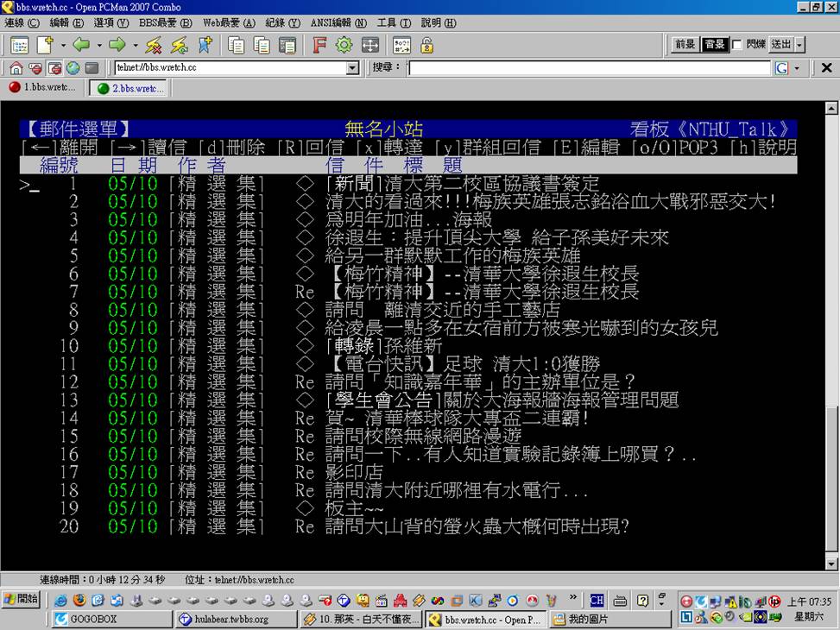Open GOGOBOX from the Windows taskbar

tap(112, 619)
